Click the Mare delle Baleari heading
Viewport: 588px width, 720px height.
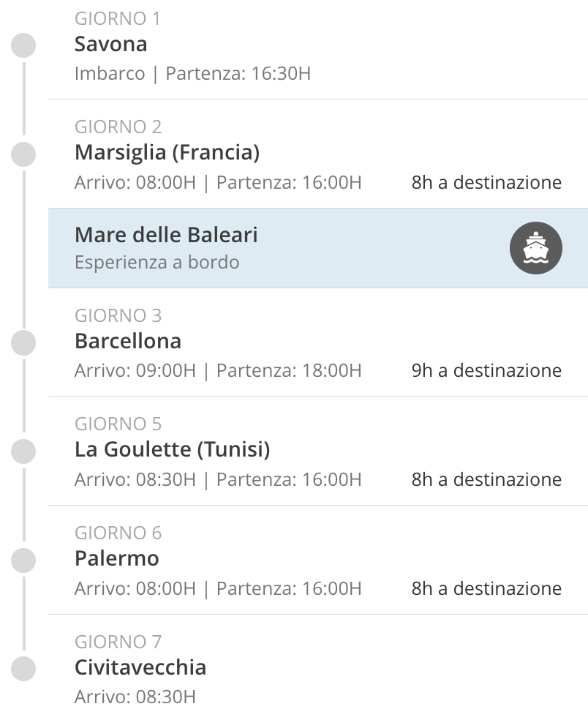[166, 235]
